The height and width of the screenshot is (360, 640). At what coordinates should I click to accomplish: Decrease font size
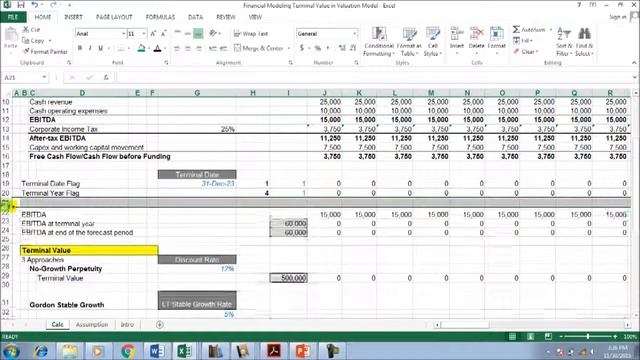coord(163,33)
